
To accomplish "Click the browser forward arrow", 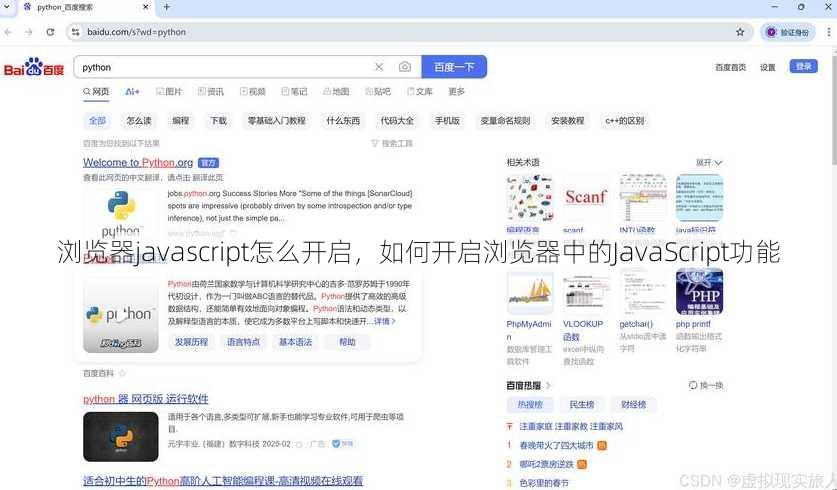I will coord(29,32).
